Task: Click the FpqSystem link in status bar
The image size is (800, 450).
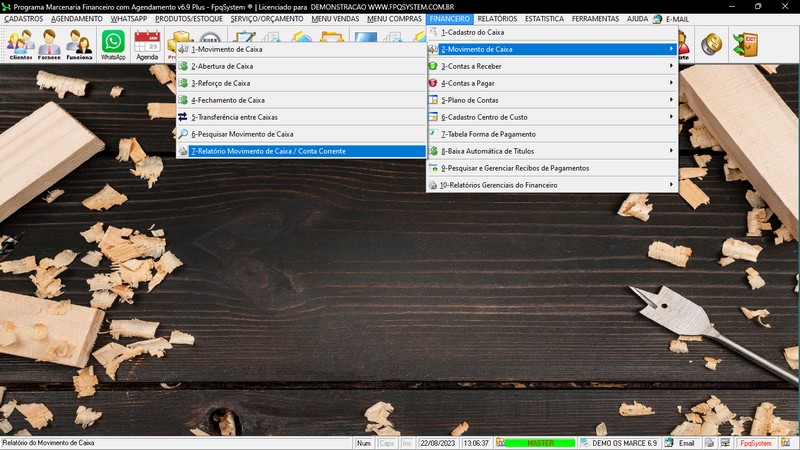Action: (756, 443)
